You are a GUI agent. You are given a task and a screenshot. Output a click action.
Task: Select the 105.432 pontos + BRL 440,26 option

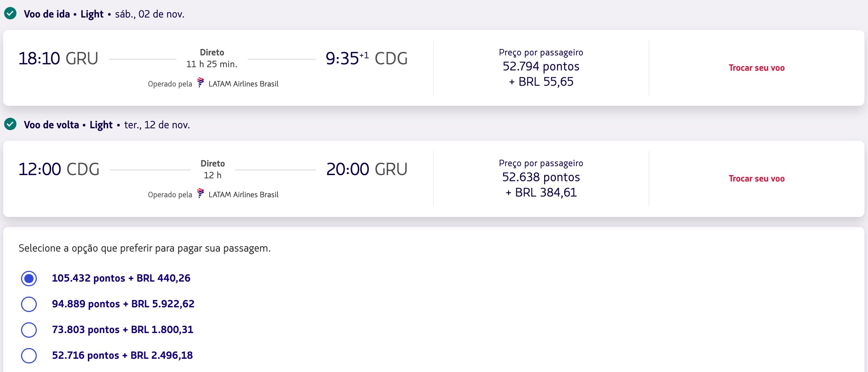(x=29, y=278)
